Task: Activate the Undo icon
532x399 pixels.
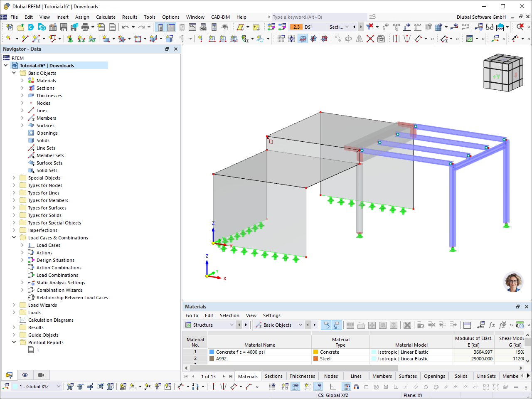Action: [x=124, y=27]
